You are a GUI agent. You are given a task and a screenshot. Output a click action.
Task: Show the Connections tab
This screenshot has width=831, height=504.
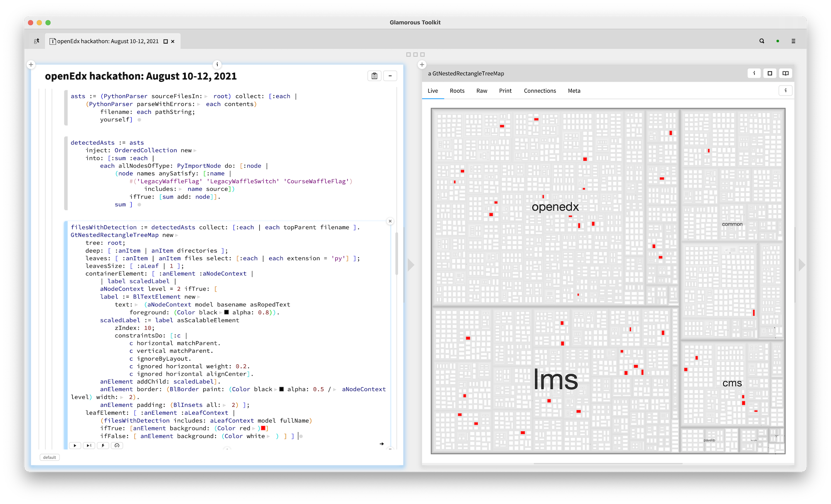(540, 91)
